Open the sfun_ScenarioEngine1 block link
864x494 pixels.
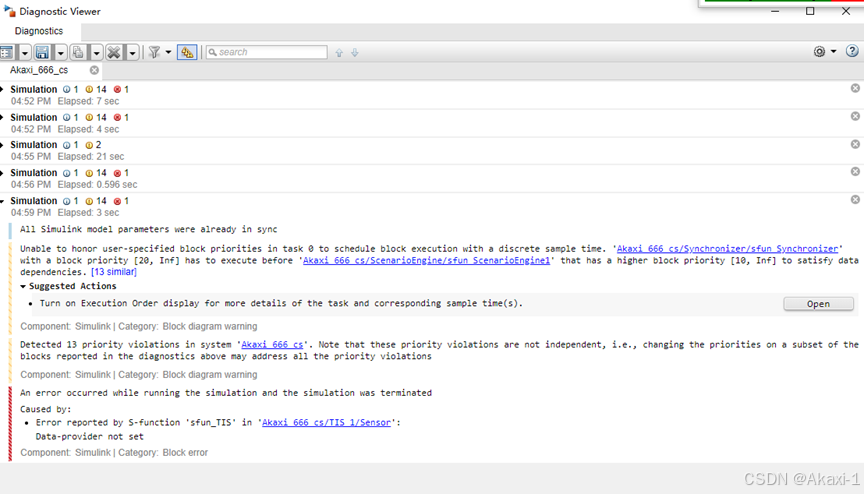tap(426, 260)
